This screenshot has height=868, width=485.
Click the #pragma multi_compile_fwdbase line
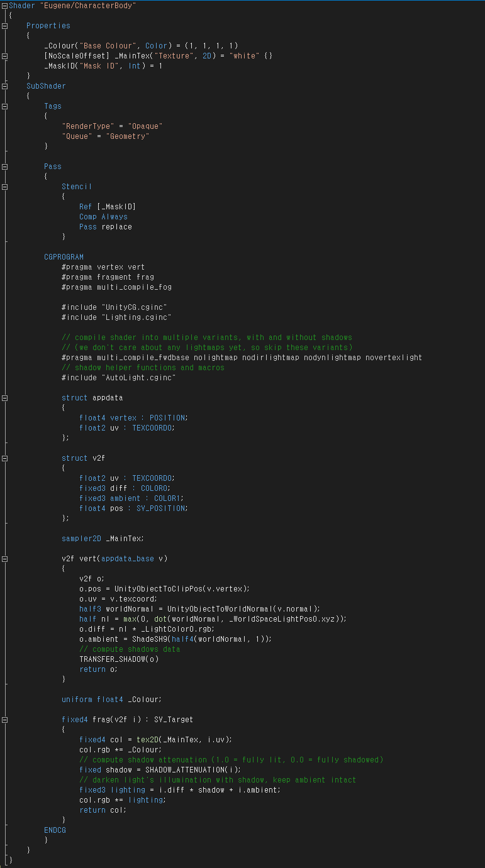pyautogui.click(x=242, y=358)
